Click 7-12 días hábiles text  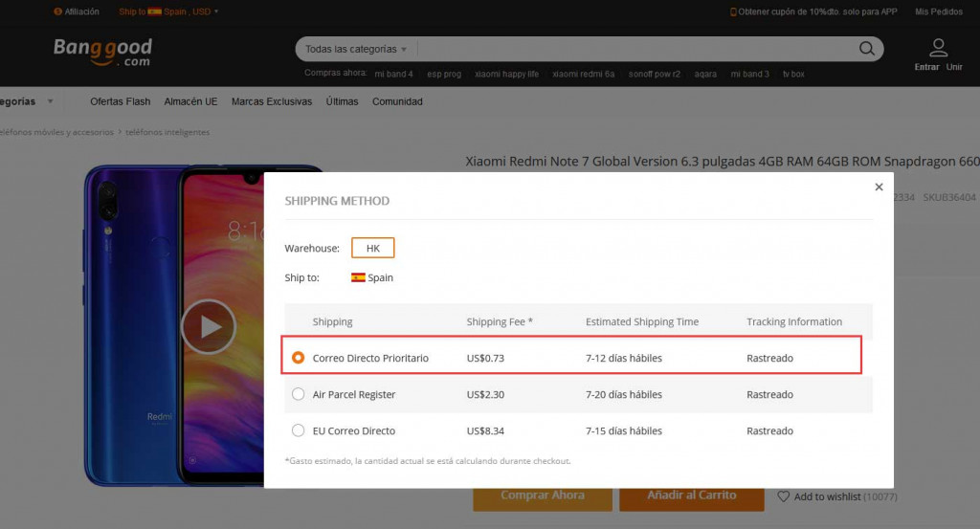click(x=624, y=358)
